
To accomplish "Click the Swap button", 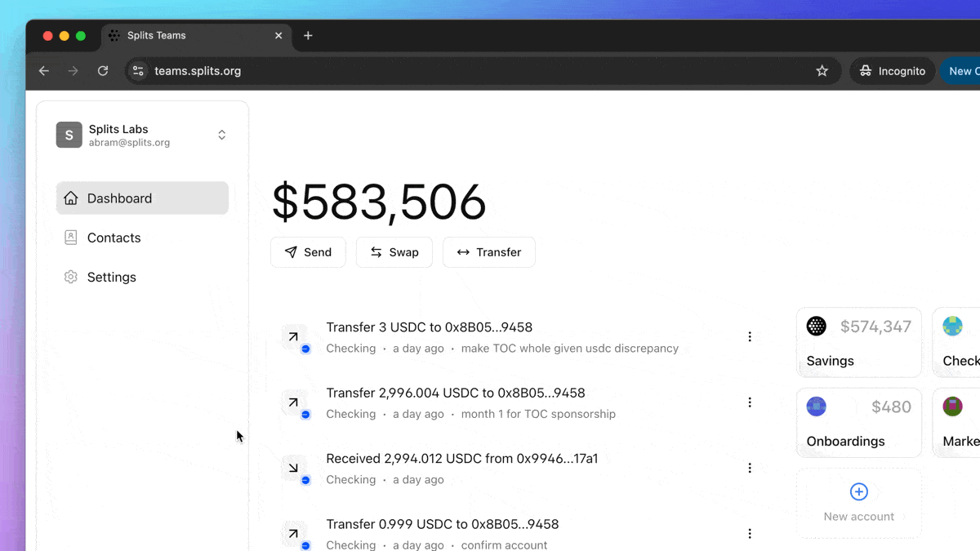I will click(x=394, y=252).
